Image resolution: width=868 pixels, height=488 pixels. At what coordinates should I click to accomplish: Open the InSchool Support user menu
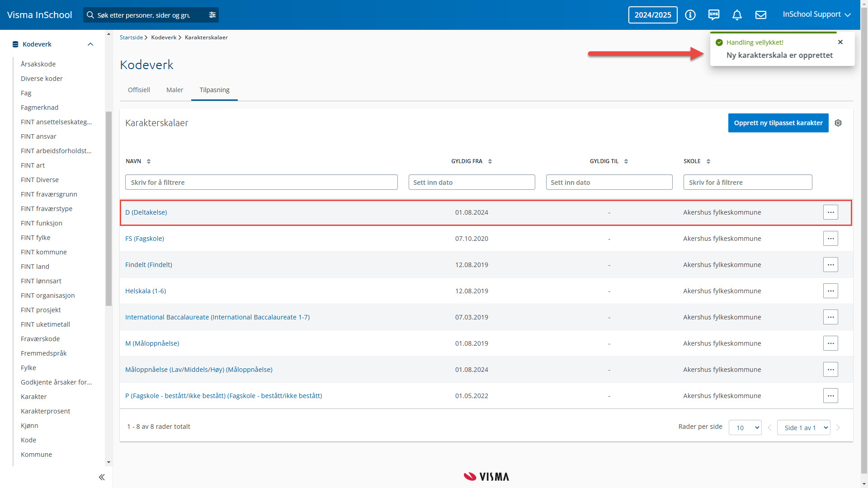point(816,14)
